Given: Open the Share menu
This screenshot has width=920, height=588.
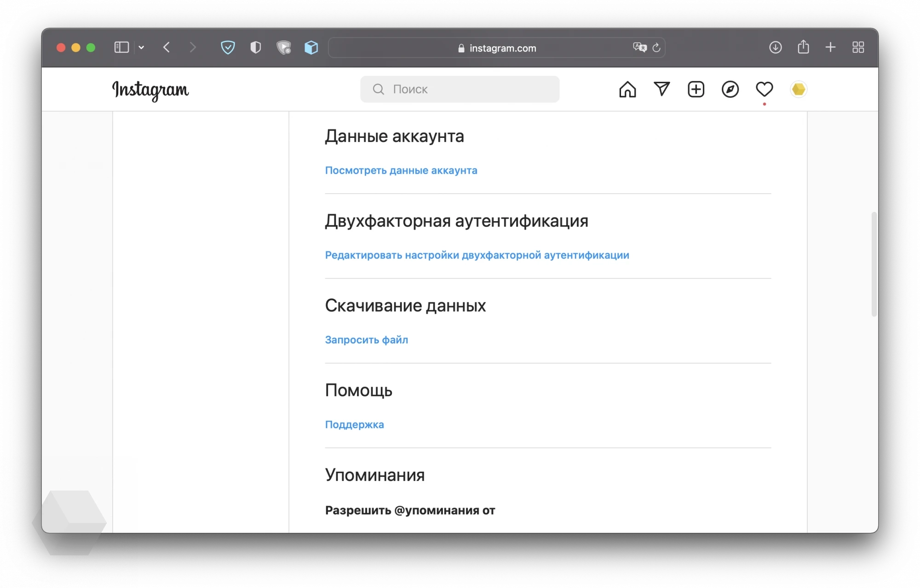Looking at the screenshot, I should pyautogui.click(x=803, y=47).
